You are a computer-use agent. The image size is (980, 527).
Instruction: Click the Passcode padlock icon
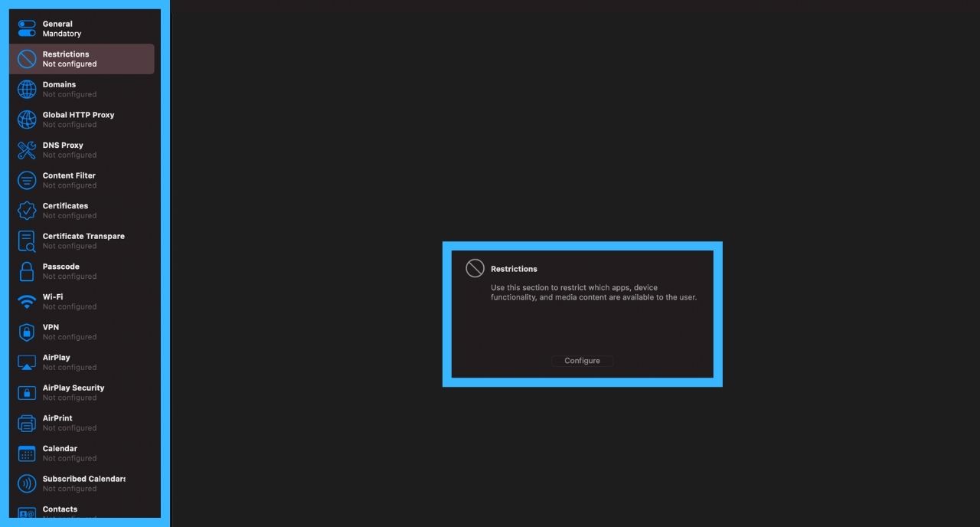click(x=27, y=271)
